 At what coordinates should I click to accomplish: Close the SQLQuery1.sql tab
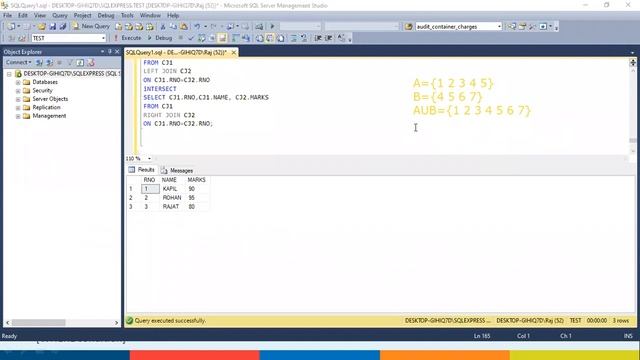point(234,53)
